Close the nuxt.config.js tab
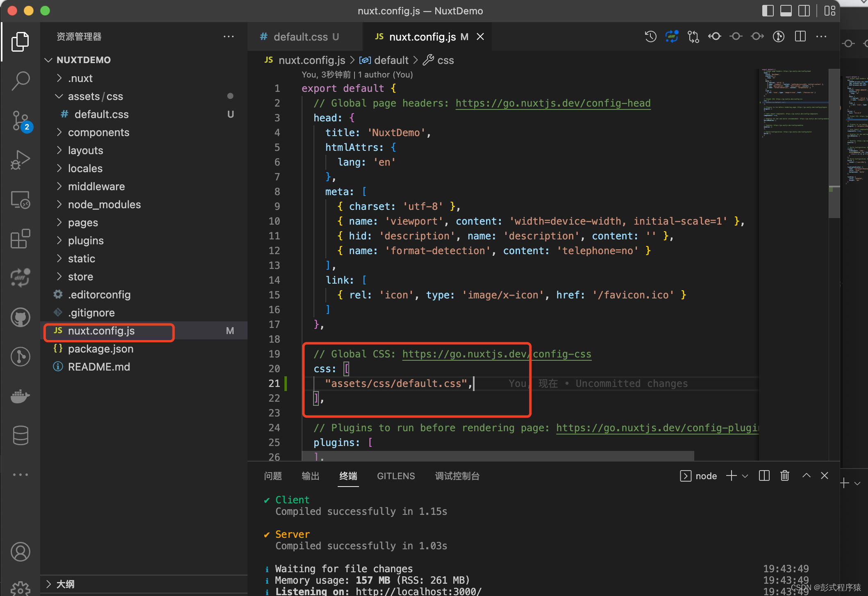This screenshot has height=596, width=868. [x=480, y=37]
